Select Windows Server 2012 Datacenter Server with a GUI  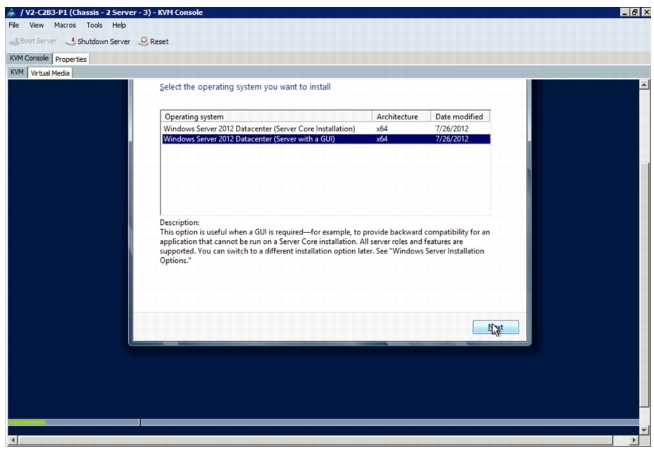(x=326, y=139)
